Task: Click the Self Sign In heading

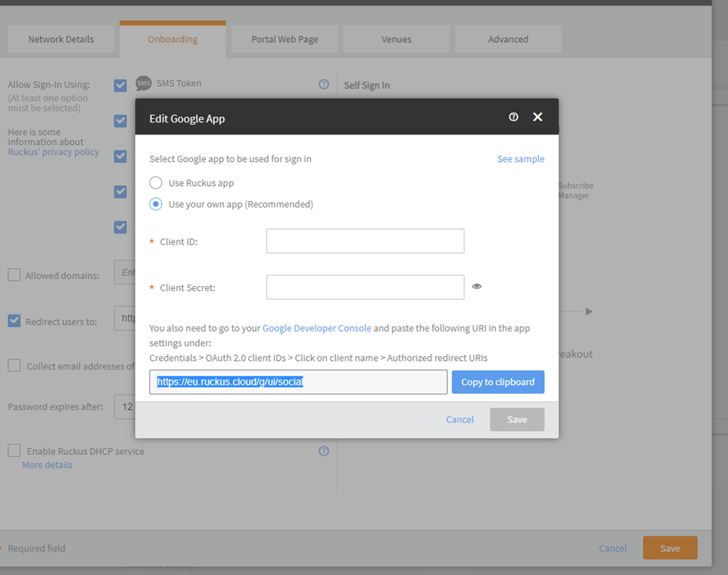Action: tap(367, 85)
